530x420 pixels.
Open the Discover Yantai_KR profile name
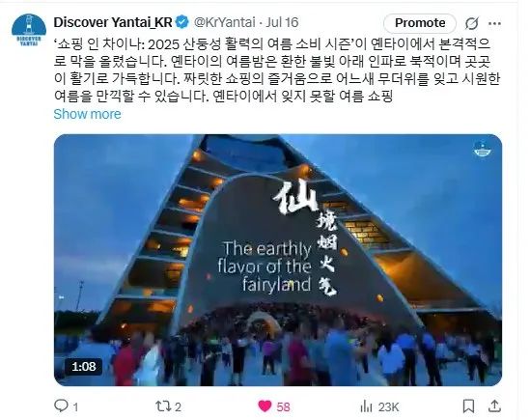[113, 22]
